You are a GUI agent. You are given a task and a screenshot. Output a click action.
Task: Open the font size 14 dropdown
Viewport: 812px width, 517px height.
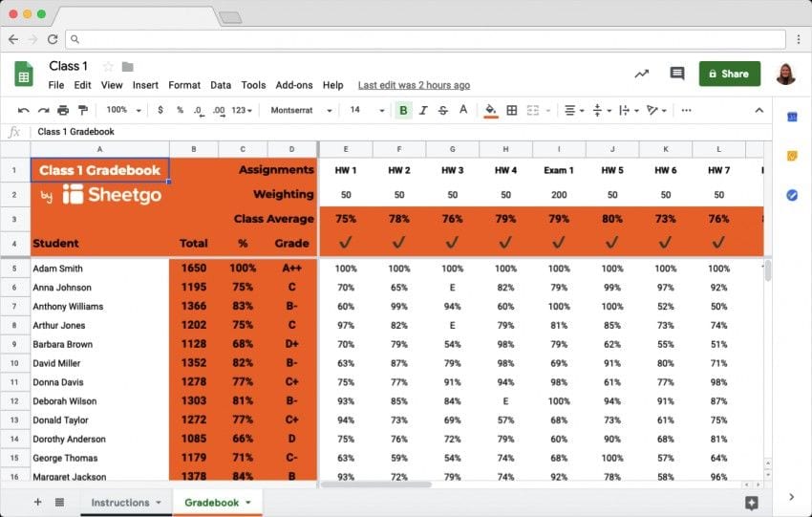pyautogui.click(x=367, y=110)
